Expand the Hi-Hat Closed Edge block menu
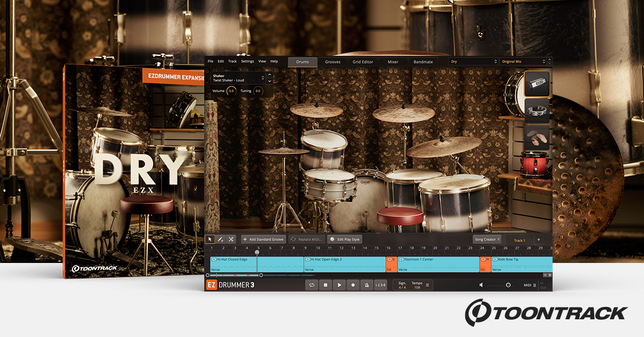Image resolution: width=644 pixels, height=337 pixels. [214, 259]
